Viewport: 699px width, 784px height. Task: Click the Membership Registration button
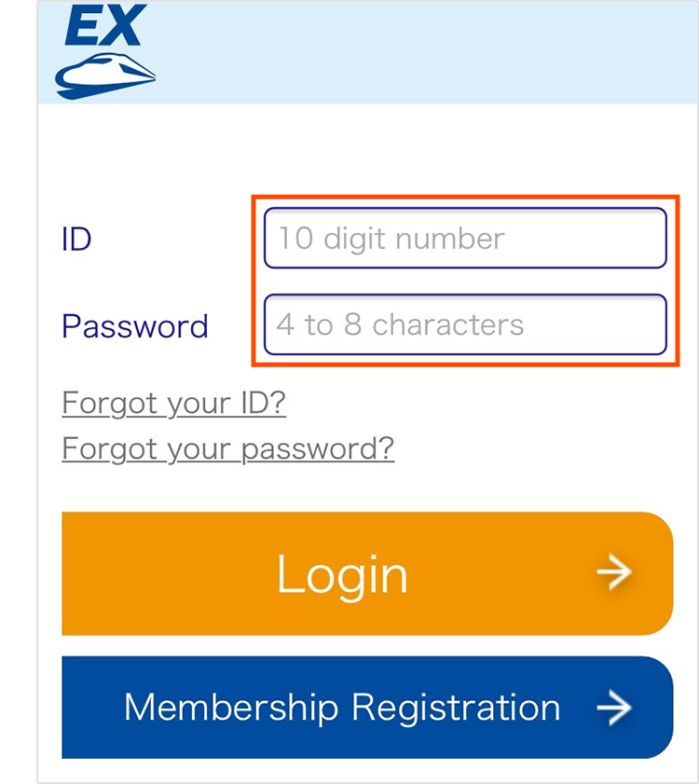click(x=365, y=708)
